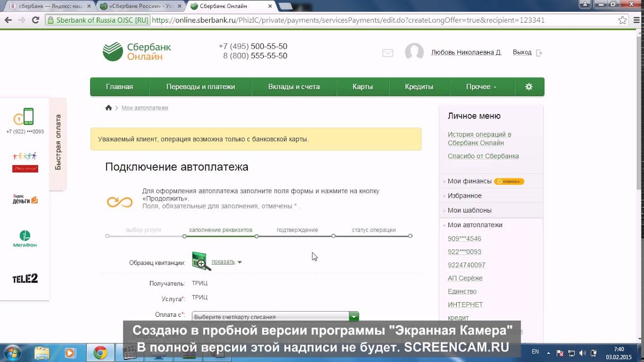Expand Мои шаблоны section
Screen dimensions: 644x362
[469, 210]
